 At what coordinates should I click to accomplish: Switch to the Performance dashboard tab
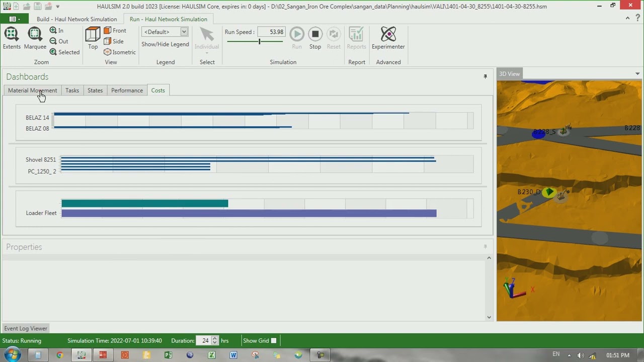pos(127,90)
